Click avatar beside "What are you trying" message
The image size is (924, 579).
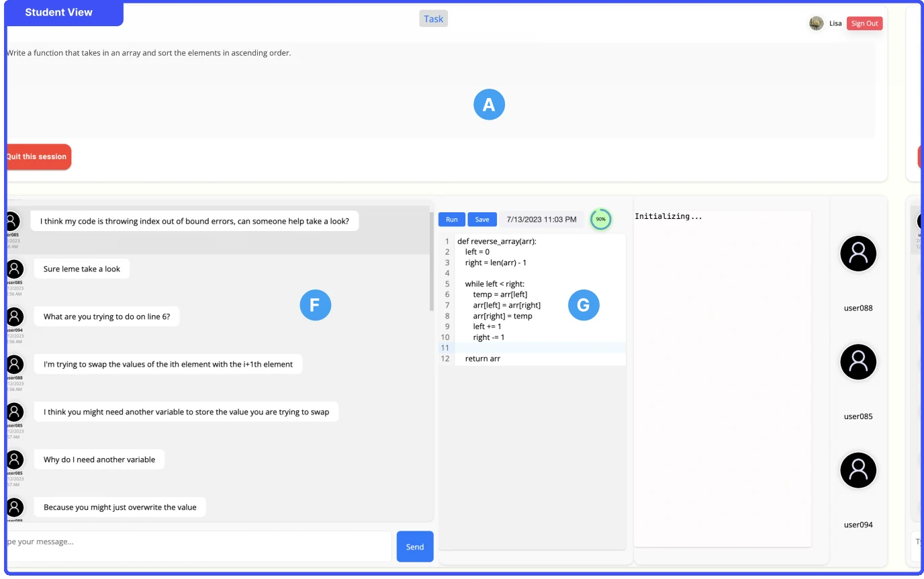pos(13,316)
